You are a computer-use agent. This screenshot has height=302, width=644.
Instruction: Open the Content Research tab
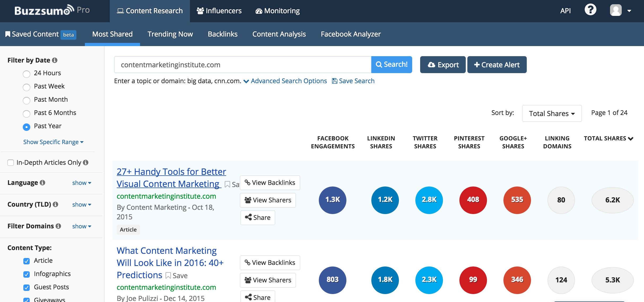tap(150, 11)
